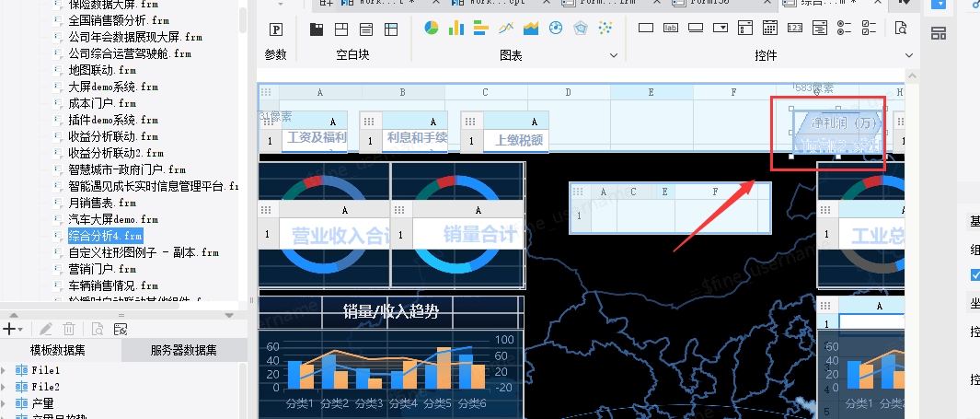The width and height of the screenshot is (980, 419).
Task: Add a date calendar widget
Action: click(770, 29)
